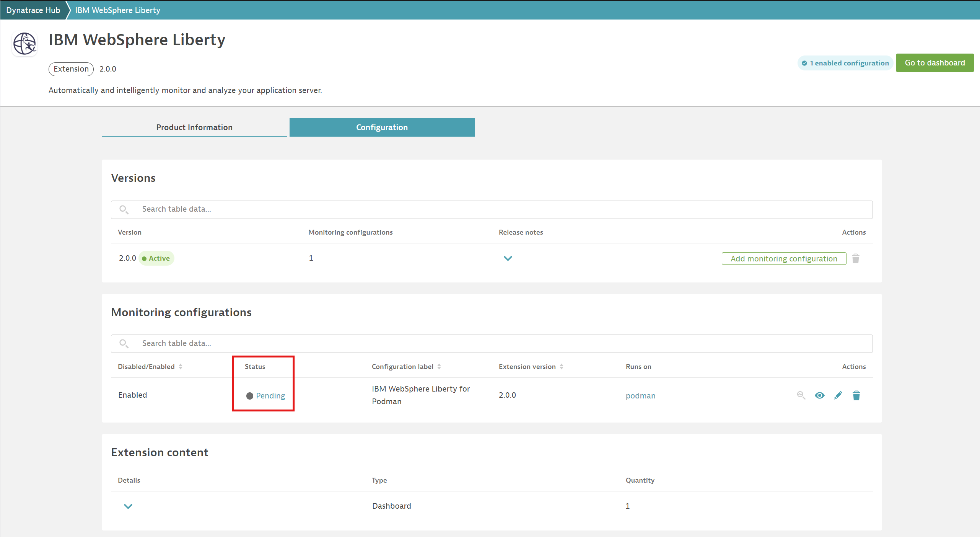Delete the Podman monitoring configuration
Viewport: 980px width, 537px height.
(856, 395)
